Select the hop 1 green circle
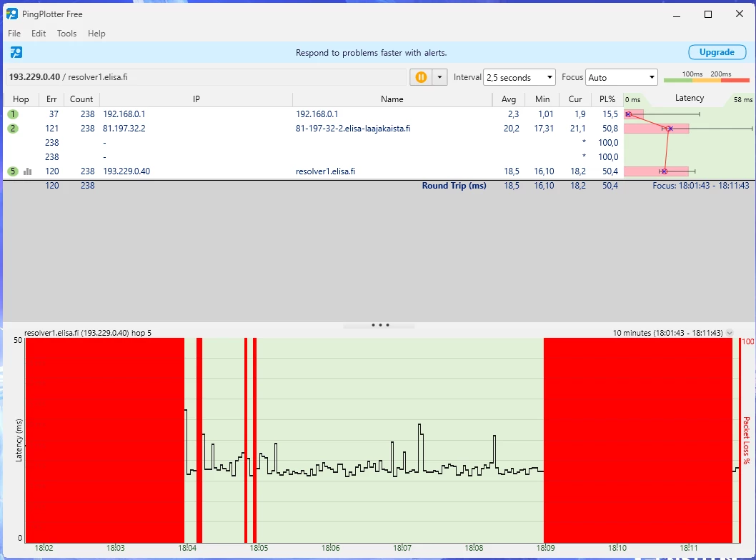The width and height of the screenshot is (756, 560). click(13, 114)
